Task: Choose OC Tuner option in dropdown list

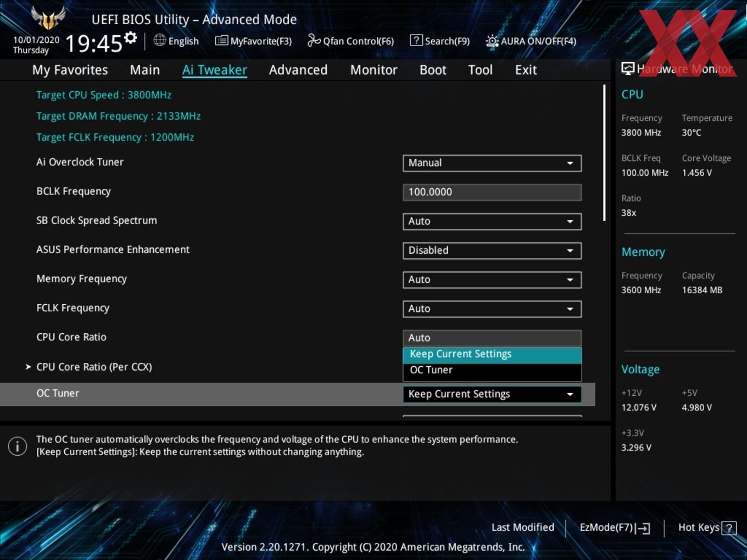Action: point(492,371)
